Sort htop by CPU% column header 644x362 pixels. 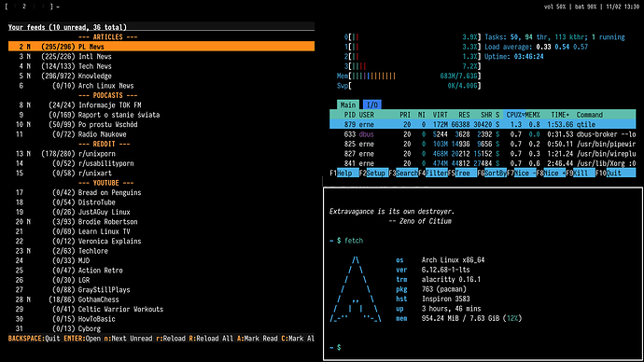(x=515, y=115)
